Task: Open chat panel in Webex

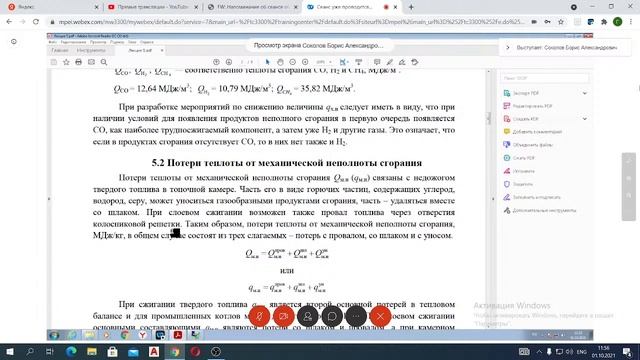Action: pyautogui.click(x=332, y=316)
